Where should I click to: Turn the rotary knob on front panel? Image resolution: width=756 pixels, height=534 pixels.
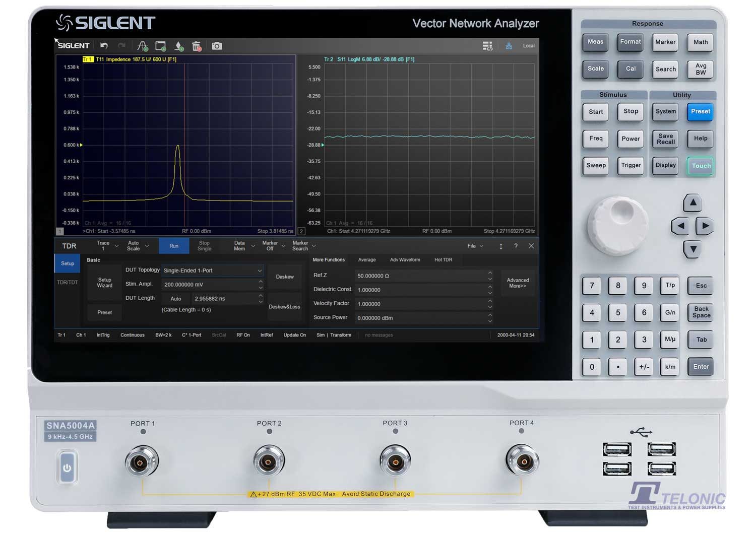(x=618, y=225)
